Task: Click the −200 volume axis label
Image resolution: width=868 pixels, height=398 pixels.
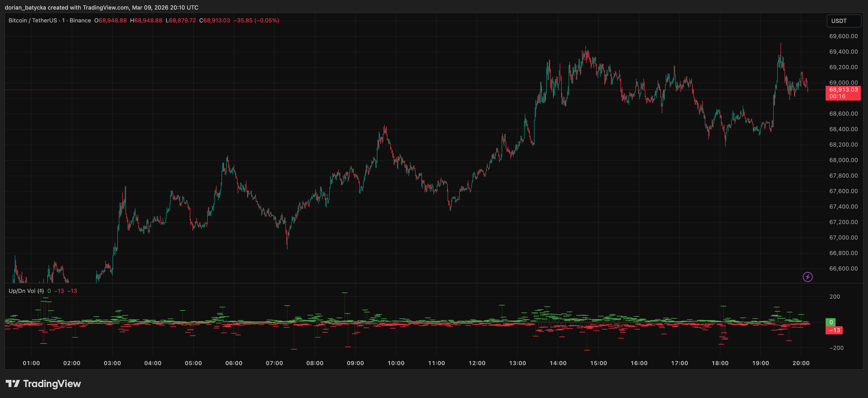Action: [836, 348]
